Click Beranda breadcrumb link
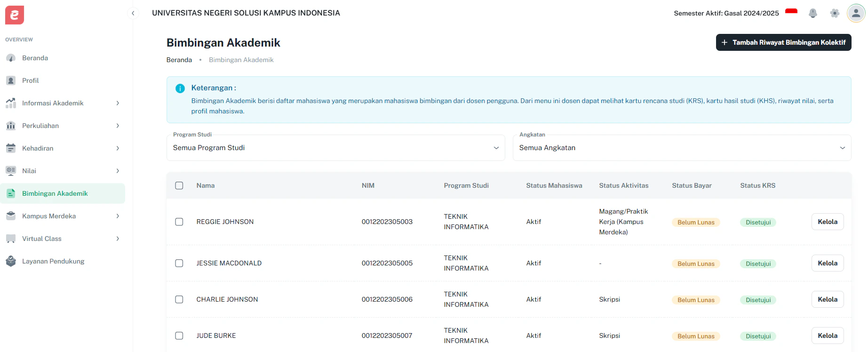This screenshot has width=868, height=352. click(x=179, y=60)
